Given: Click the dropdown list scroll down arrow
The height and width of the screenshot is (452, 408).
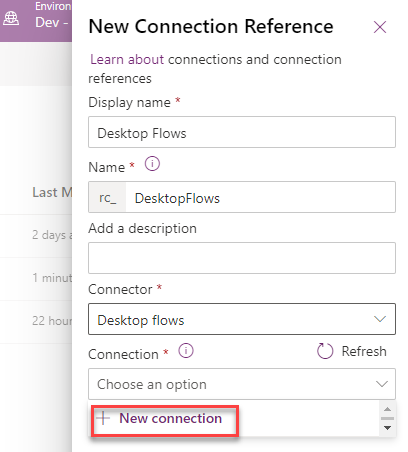Looking at the screenshot, I should [x=387, y=428].
